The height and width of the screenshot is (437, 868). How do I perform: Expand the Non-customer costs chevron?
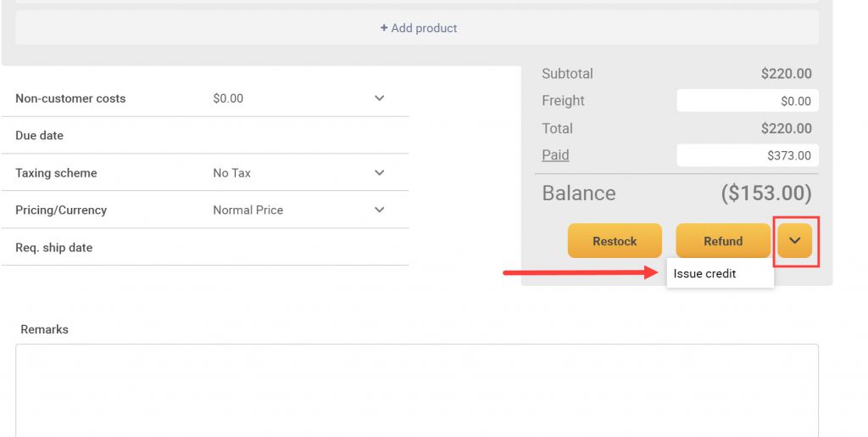coord(379,98)
